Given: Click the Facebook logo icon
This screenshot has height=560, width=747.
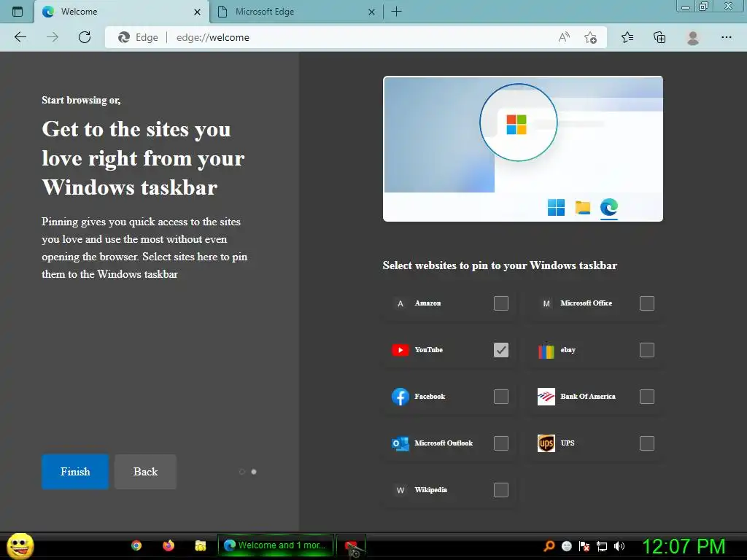Looking at the screenshot, I should click(400, 397).
